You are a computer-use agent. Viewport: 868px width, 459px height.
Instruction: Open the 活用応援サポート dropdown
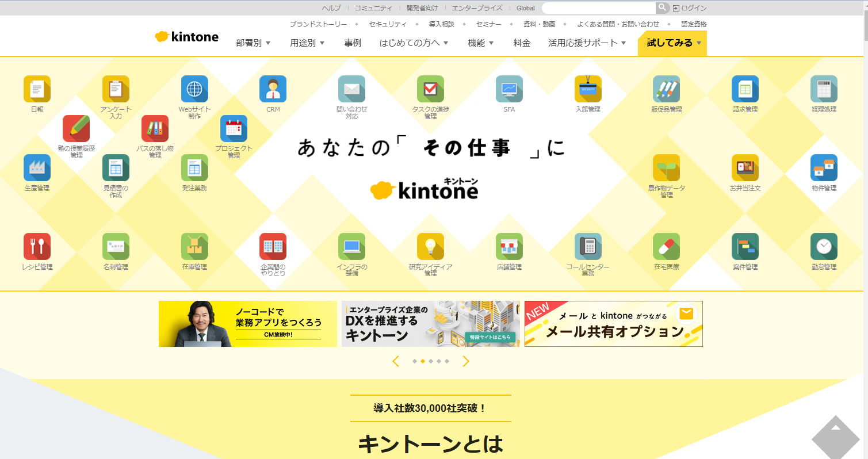[x=587, y=43]
